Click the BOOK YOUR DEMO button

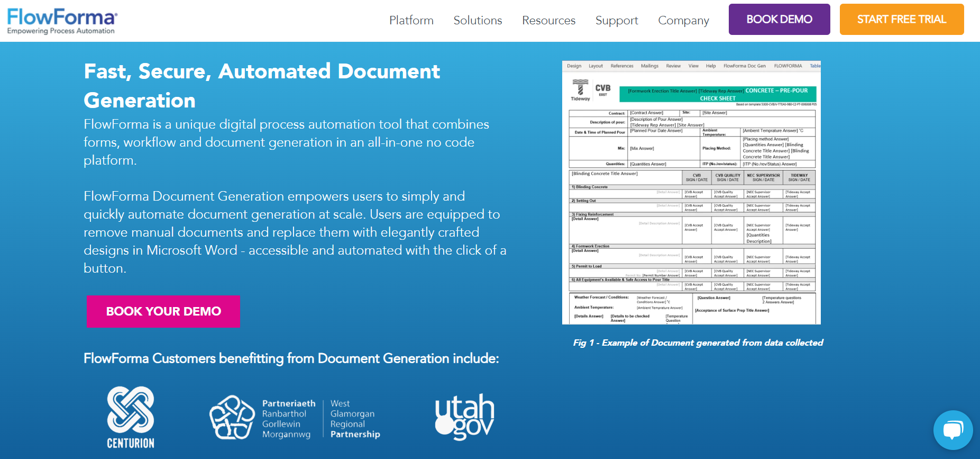tap(163, 311)
